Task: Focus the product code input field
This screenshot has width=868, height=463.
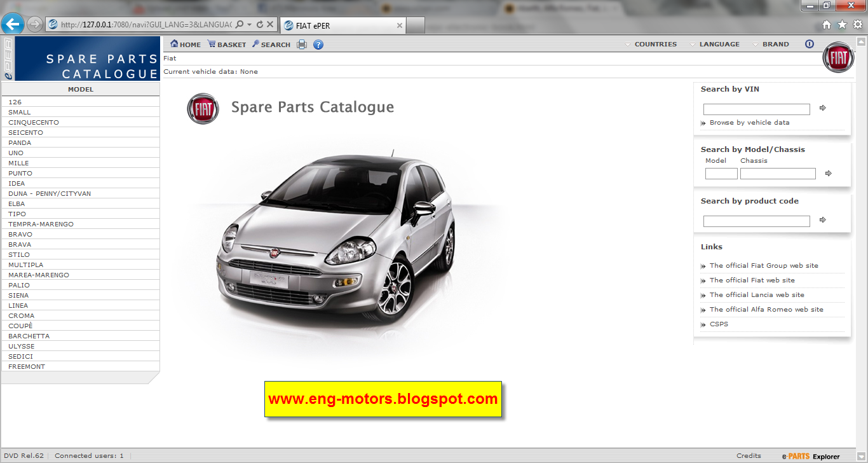Action: coord(757,221)
